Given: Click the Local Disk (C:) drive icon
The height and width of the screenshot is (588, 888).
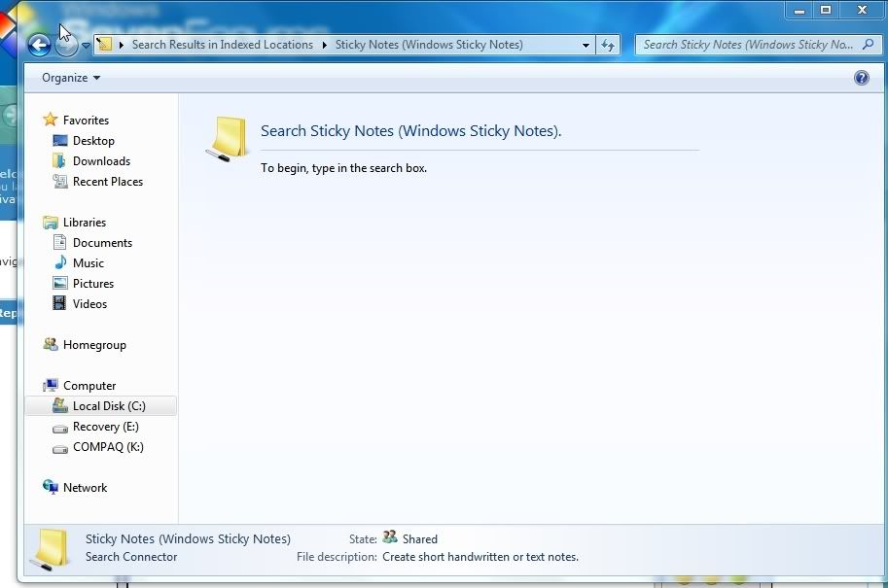Looking at the screenshot, I should click(x=60, y=405).
